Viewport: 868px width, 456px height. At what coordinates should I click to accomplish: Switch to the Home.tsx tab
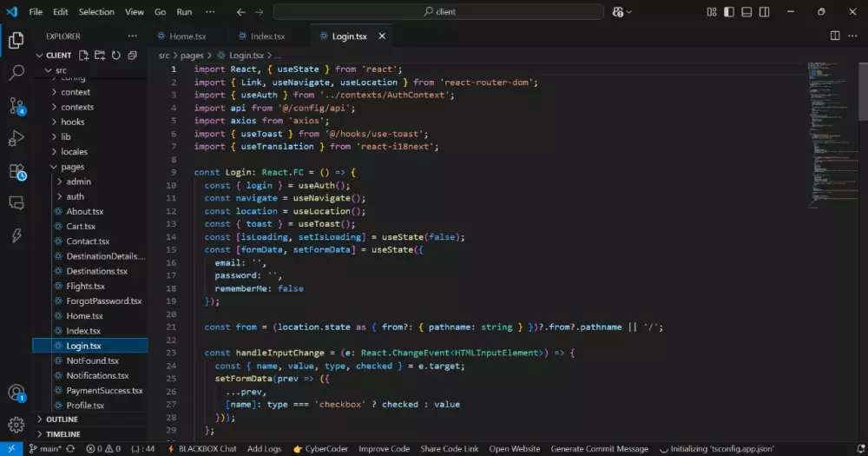click(x=187, y=36)
